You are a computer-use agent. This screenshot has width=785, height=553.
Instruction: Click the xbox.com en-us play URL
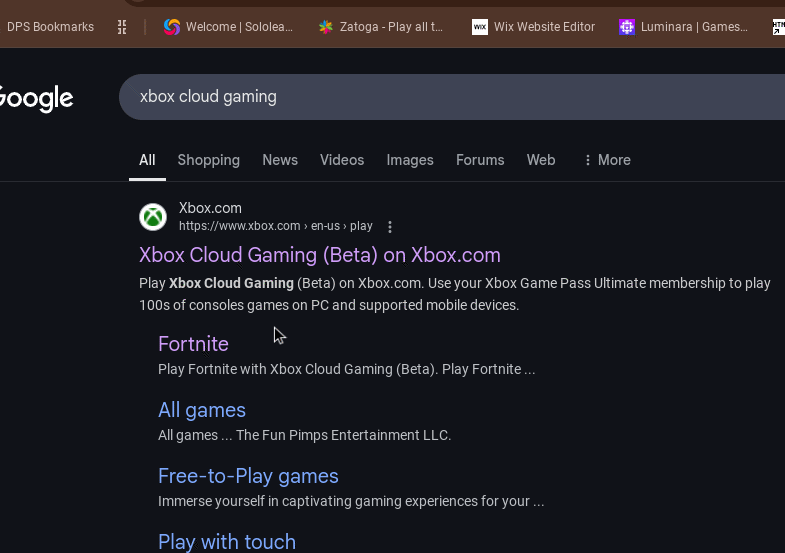tap(276, 226)
